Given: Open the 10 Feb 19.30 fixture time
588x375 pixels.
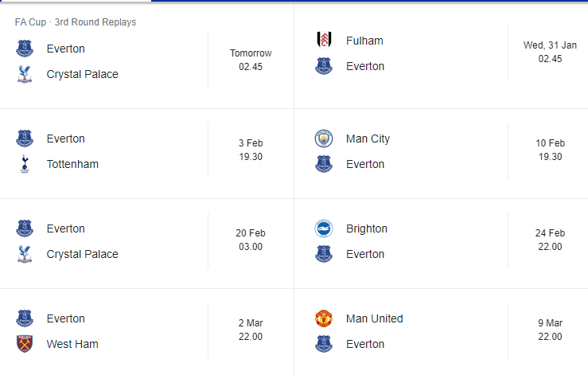Looking at the screenshot, I should point(550,150).
